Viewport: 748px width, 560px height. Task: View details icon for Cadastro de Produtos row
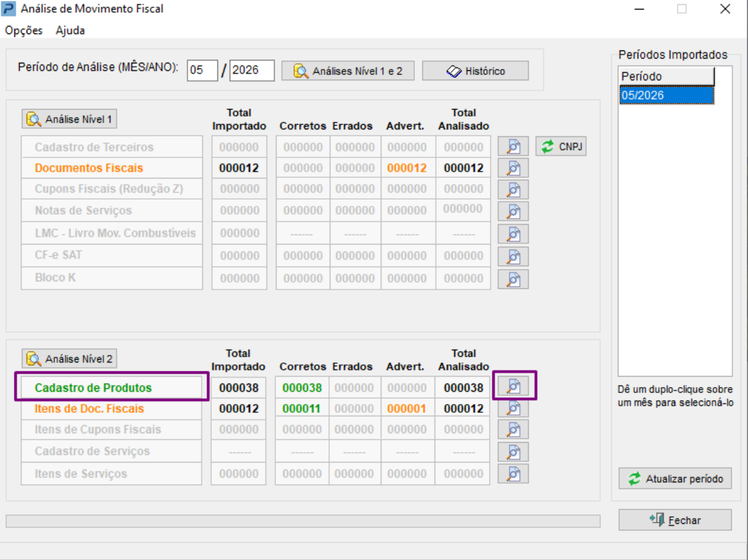point(513,386)
